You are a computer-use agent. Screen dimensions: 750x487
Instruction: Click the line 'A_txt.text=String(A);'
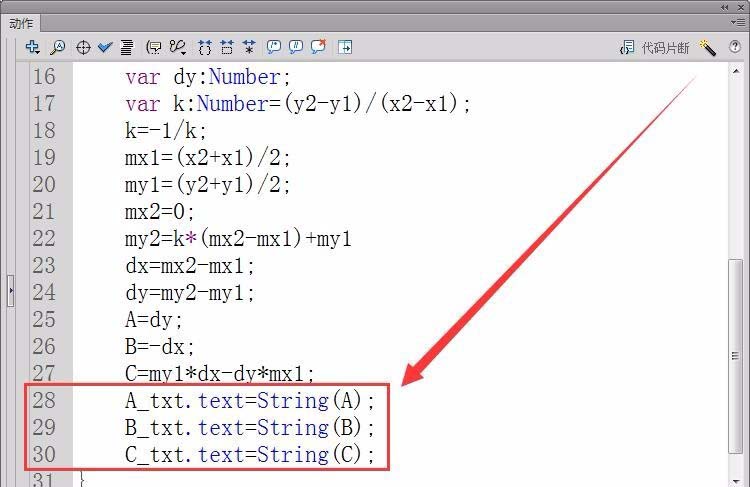[x=250, y=400]
